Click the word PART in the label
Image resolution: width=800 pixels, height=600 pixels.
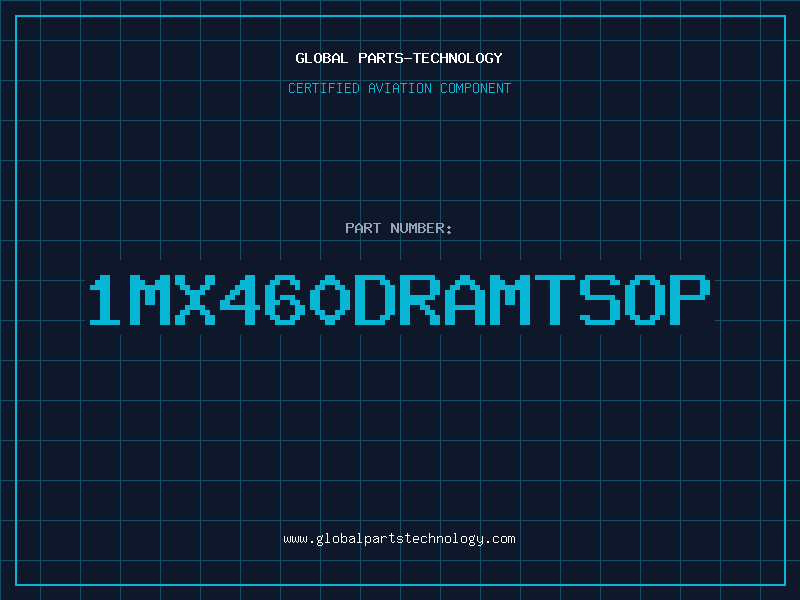362,228
